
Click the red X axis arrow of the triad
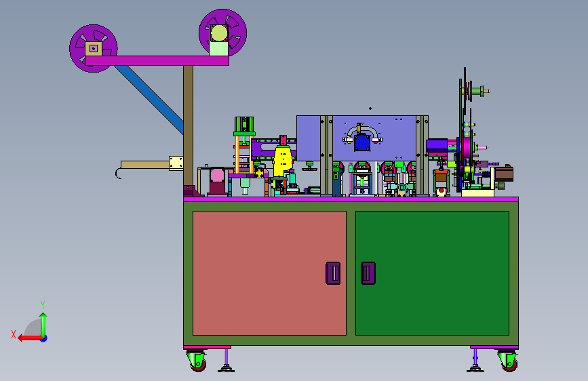click(29, 338)
